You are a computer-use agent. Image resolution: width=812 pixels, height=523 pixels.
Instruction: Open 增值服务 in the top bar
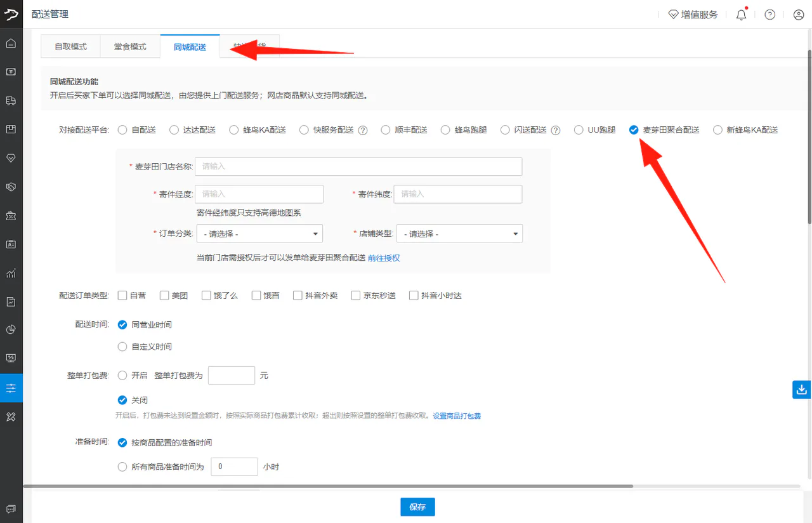[x=693, y=15]
